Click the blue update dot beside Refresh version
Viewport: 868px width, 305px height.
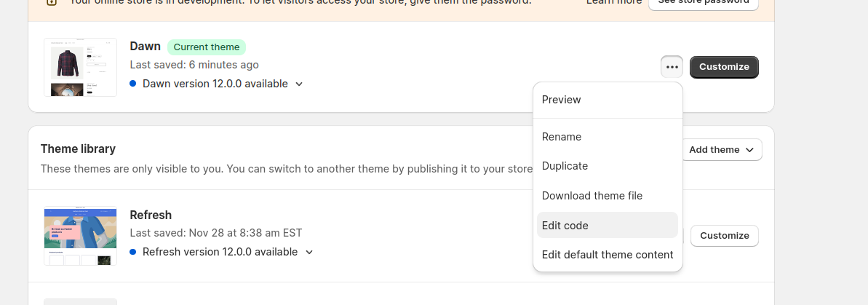point(133,252)
